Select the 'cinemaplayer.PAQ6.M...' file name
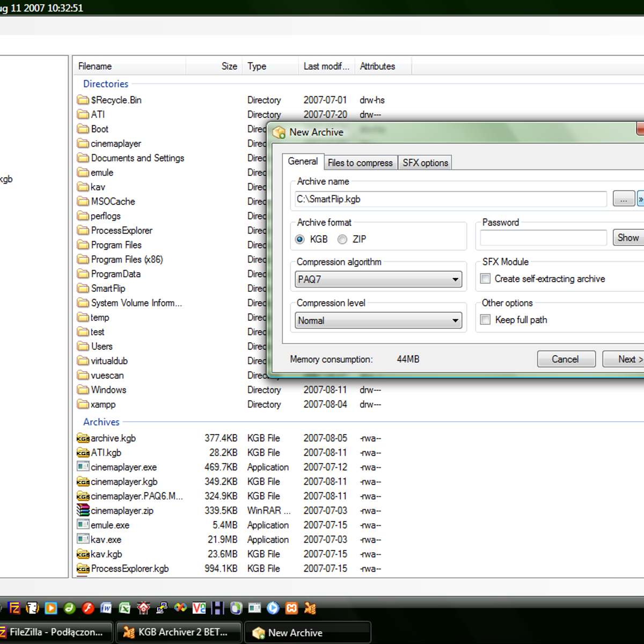 [x=137, y=496]
